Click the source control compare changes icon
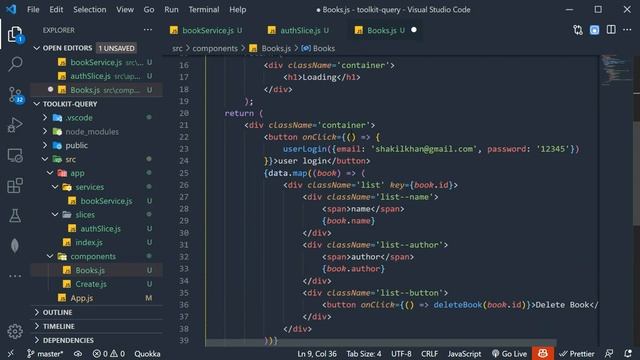640x360 pixels. tap(578, 30)
